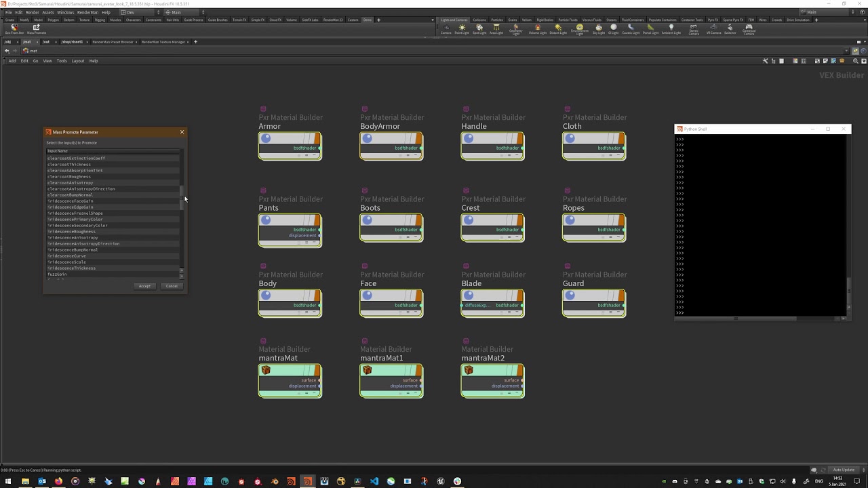Open the Main radial menu dropdown
The width and height of the screenshot is (868, 488).
coord(184,12)
